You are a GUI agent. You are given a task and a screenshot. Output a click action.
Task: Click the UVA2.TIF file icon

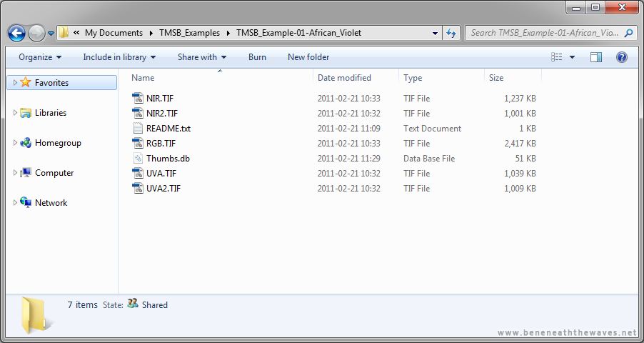click(x=137, y=189)
